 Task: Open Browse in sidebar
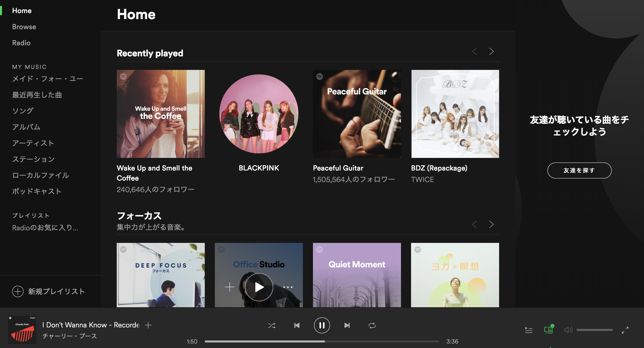[24, 27]
